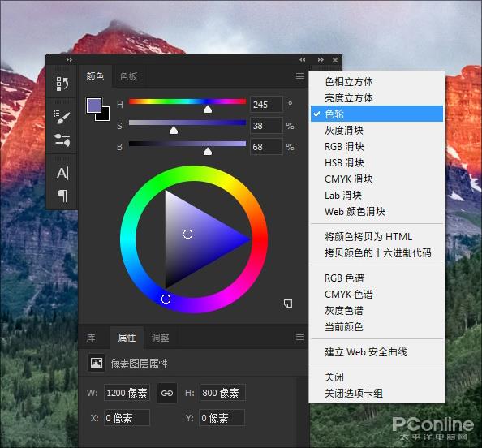The height and width of the screenshot is (448, 482).
Task: Choose 灰度滑块 in the menu
Action: [x=377, y=131]
